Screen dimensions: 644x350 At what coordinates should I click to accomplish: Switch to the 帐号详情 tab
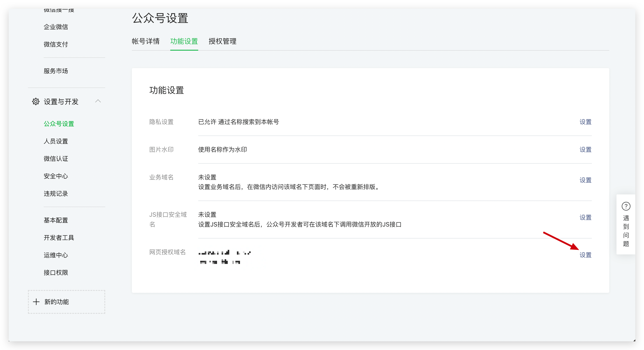coord(146,41)
